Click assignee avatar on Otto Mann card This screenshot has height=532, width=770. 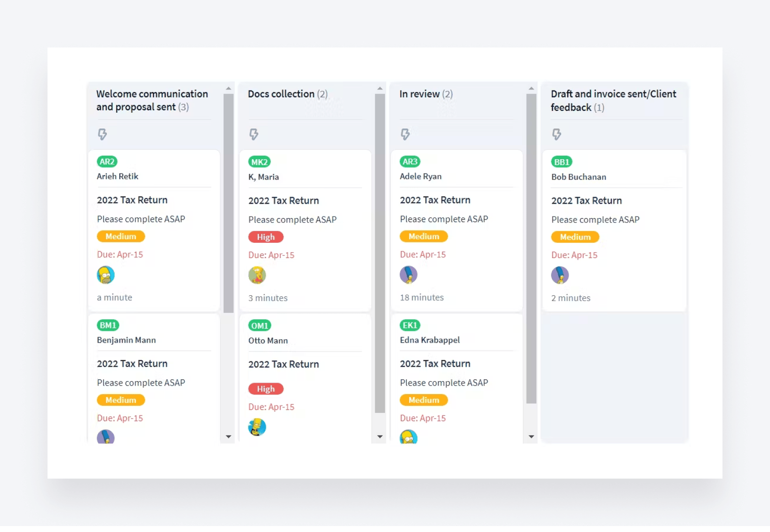coord(257,427)
